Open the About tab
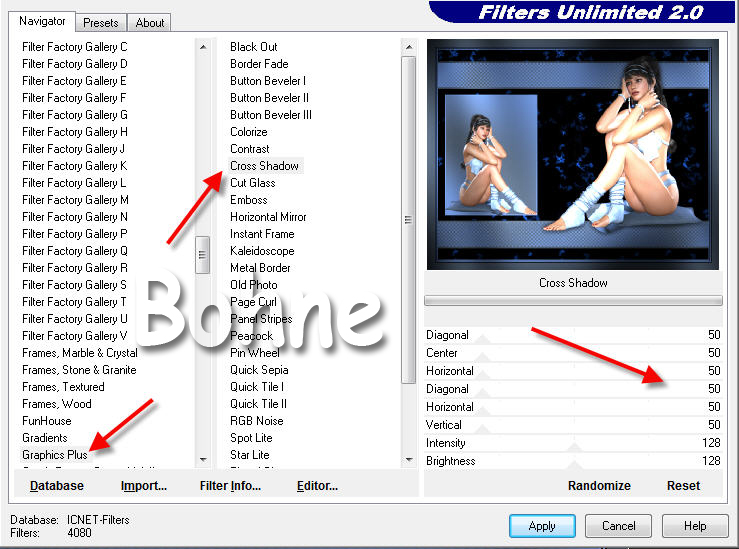Screen dimensions: 739x549 (x=150, y=22)
